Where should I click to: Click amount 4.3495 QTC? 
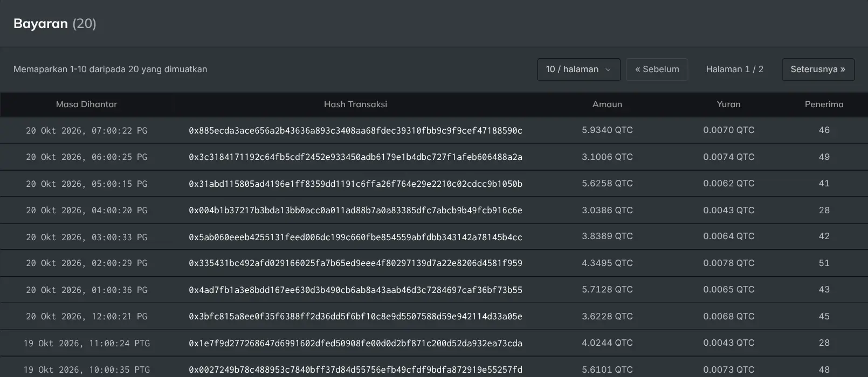click(x=607, y=263)
